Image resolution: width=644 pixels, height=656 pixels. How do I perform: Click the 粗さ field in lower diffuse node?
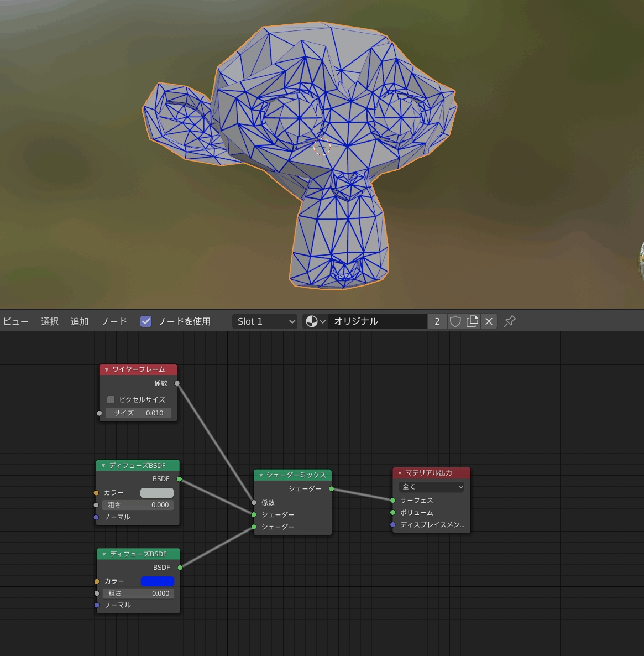point(138,593)
